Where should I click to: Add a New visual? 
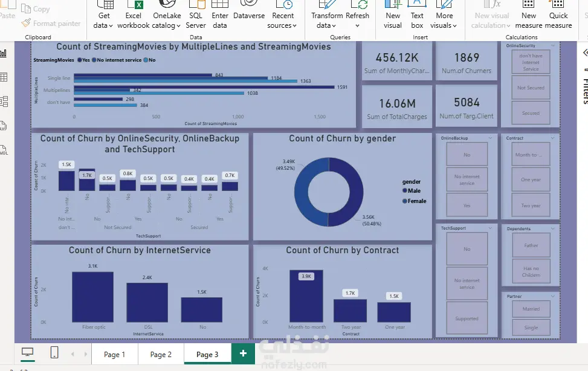click(393, 15)
